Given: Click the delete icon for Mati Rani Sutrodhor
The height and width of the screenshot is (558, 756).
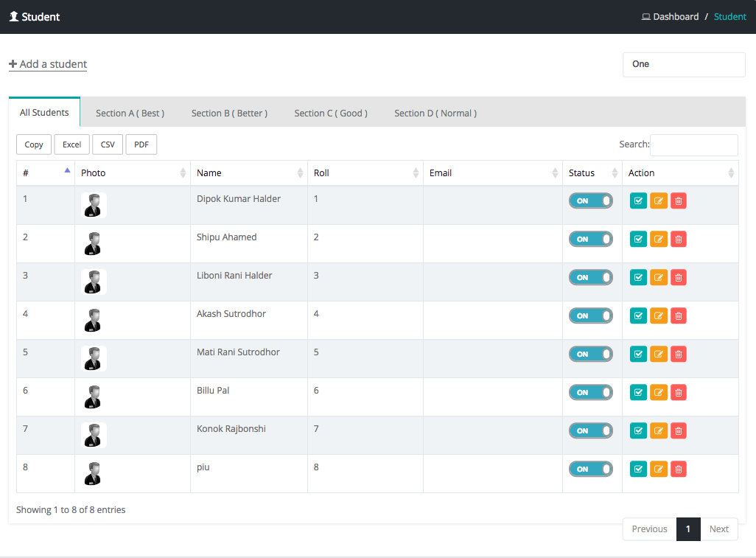Looking at the screenshot, I should (679, 354).
